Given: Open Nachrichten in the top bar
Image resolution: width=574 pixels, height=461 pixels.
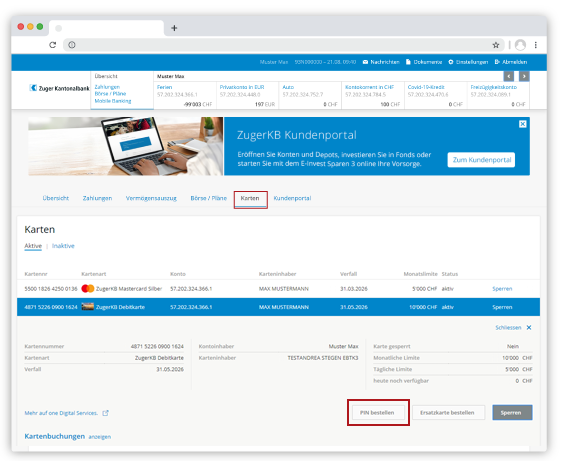Looking at the screenshot, I should point(381,62).
